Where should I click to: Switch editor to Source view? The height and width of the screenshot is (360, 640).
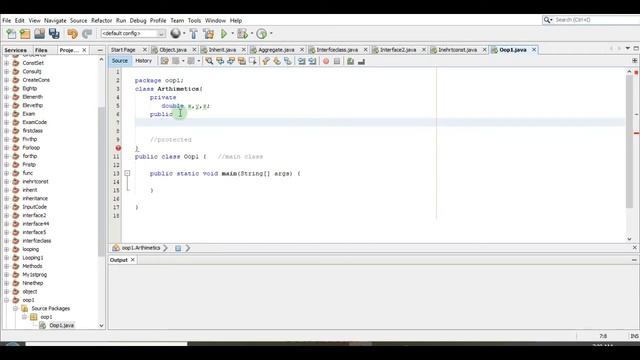tap(120, 60)
